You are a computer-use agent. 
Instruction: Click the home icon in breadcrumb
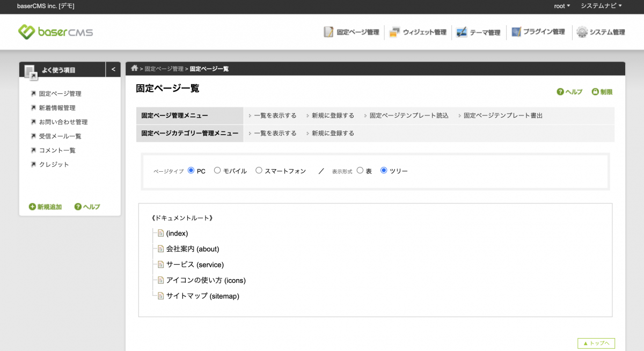pyautogui.click(x=134, y=68)
